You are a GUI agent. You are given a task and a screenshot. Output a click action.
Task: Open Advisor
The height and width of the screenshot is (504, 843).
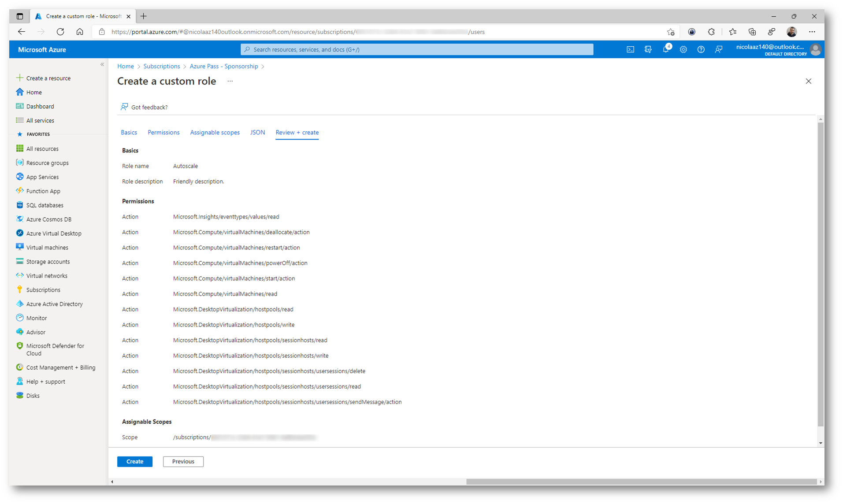coord(35,332)
